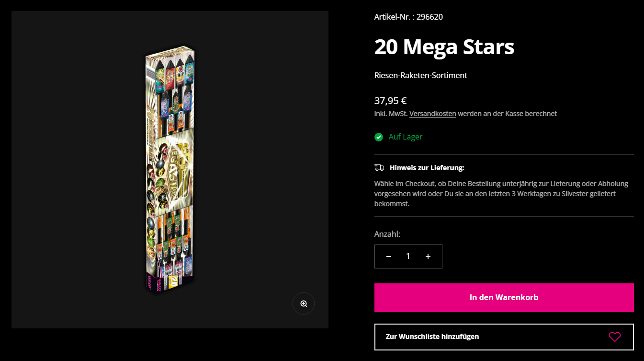This screenshot has width=644, height=361.
Task: Increase quantity with the plus button
Action: [x=428, y=256]
